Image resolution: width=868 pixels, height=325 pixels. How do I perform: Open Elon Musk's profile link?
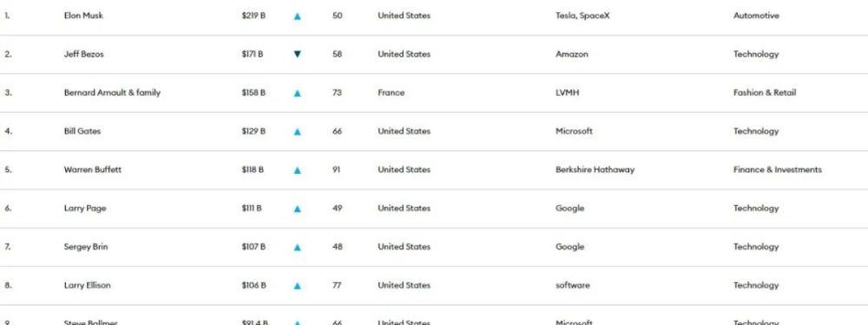click(83, 16)
